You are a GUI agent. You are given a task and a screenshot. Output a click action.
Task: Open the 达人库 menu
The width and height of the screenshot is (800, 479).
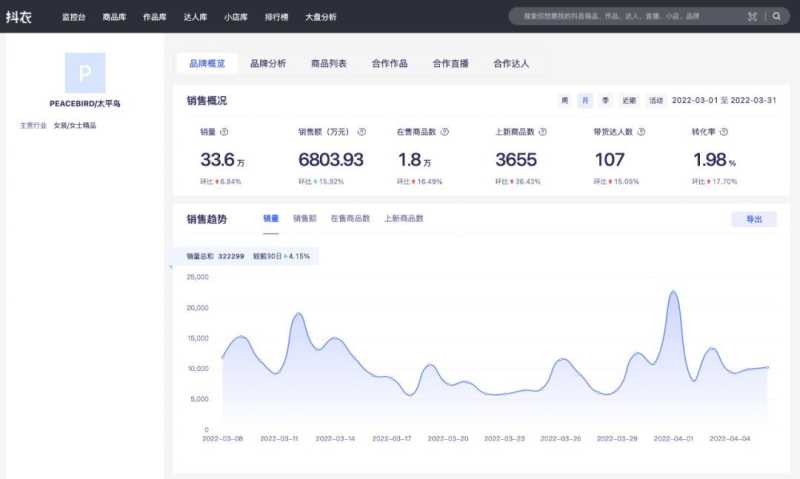195,17
